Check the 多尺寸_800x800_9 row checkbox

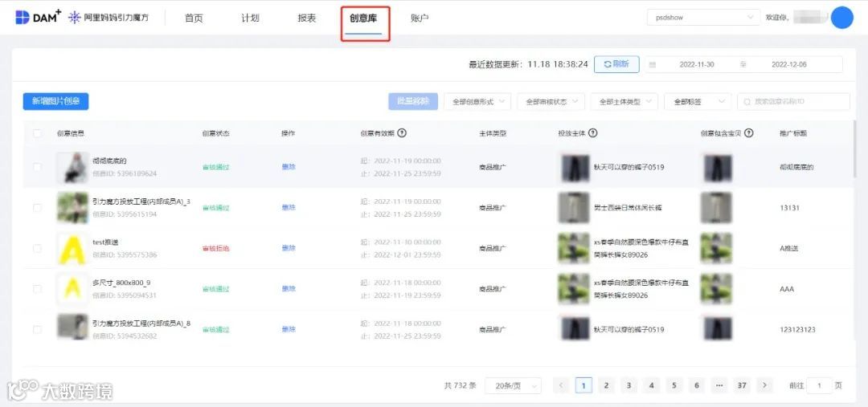[x=37, y=289]
